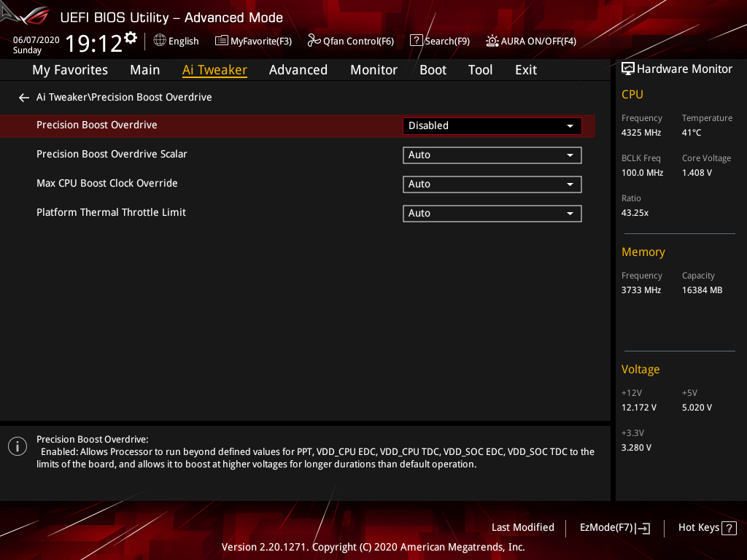
Task: Click the info icon beside the help description
Action: click(x=18, y=446)
